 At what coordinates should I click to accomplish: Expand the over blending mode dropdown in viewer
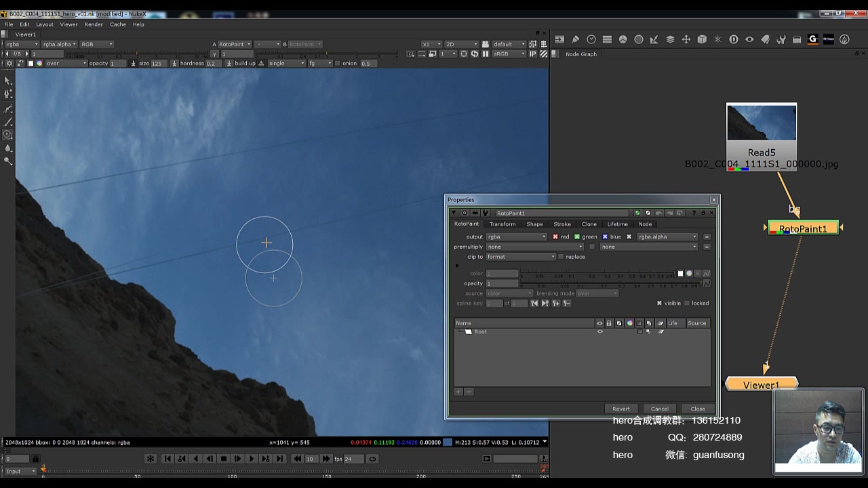coord(66,64)
